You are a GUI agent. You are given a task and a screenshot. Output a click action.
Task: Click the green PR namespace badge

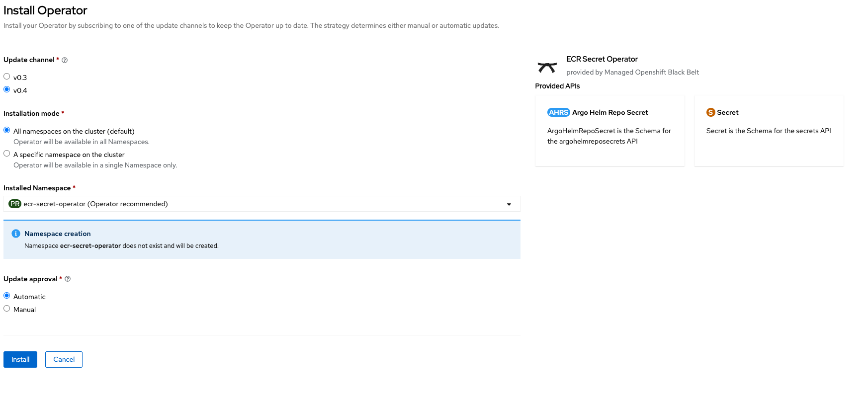tap(15, 204)
